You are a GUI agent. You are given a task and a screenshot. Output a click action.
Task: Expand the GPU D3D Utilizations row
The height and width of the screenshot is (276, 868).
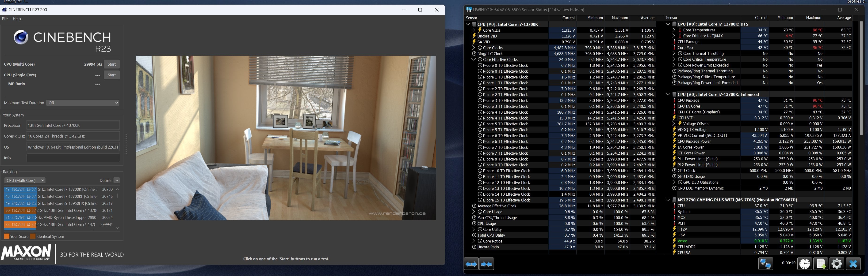click(673, 183)
